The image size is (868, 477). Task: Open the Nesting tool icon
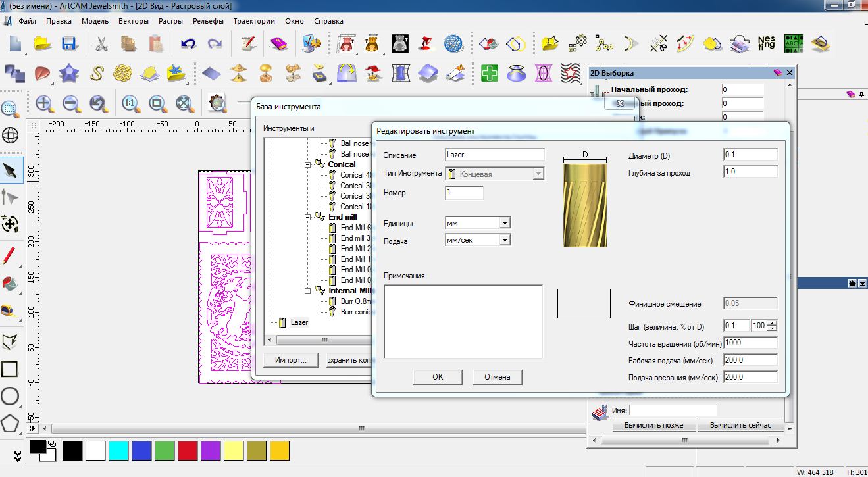[766, 43]
